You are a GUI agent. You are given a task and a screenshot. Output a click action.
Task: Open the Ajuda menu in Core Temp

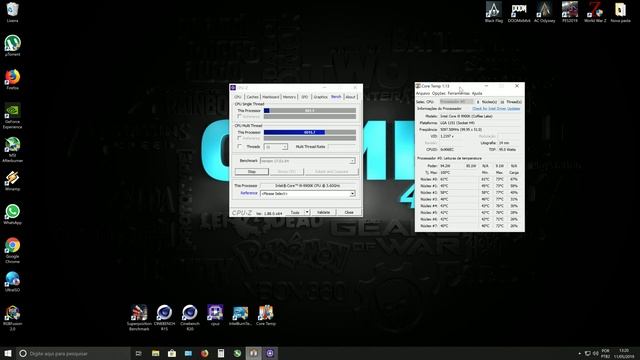point(477,93)
